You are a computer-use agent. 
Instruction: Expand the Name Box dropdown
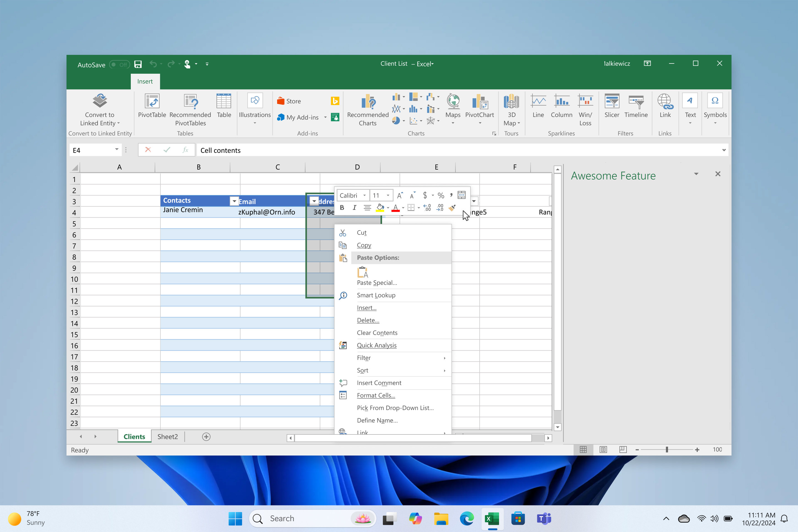tap(116, 150)
